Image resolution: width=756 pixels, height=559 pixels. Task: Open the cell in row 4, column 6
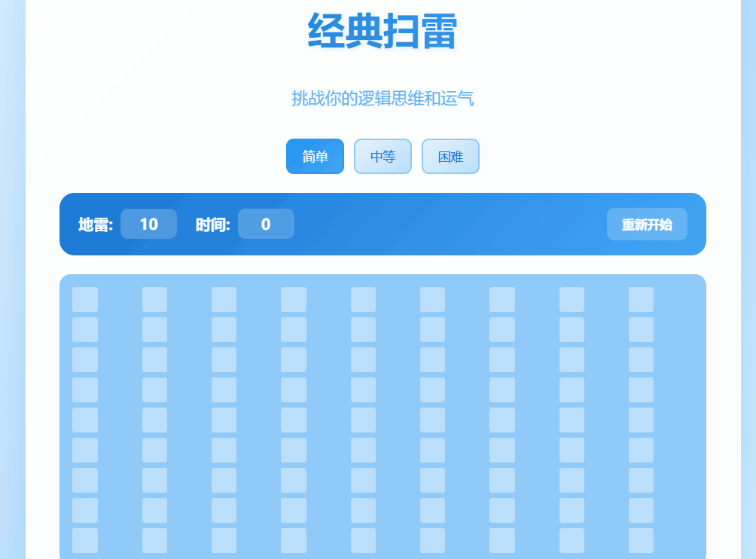[x=432, y=389]
